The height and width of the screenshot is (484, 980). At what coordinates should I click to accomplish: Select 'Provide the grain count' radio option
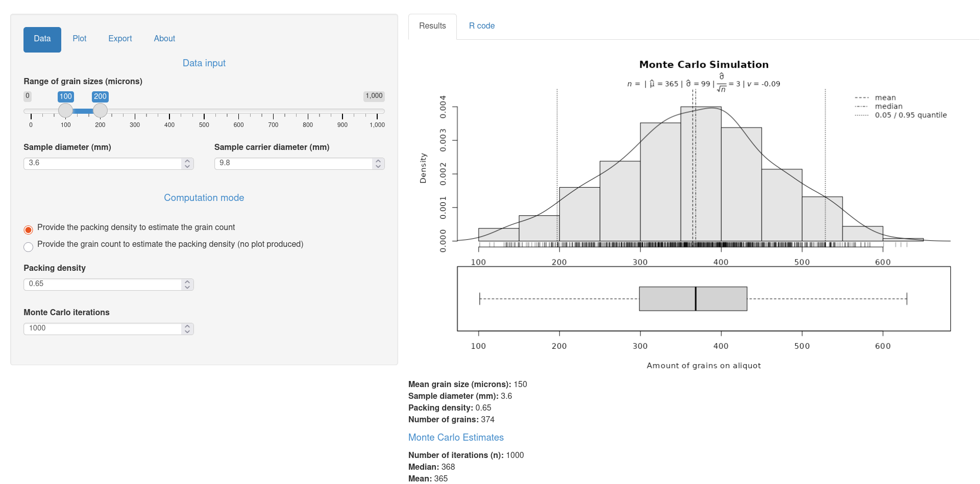pos(29,247)
